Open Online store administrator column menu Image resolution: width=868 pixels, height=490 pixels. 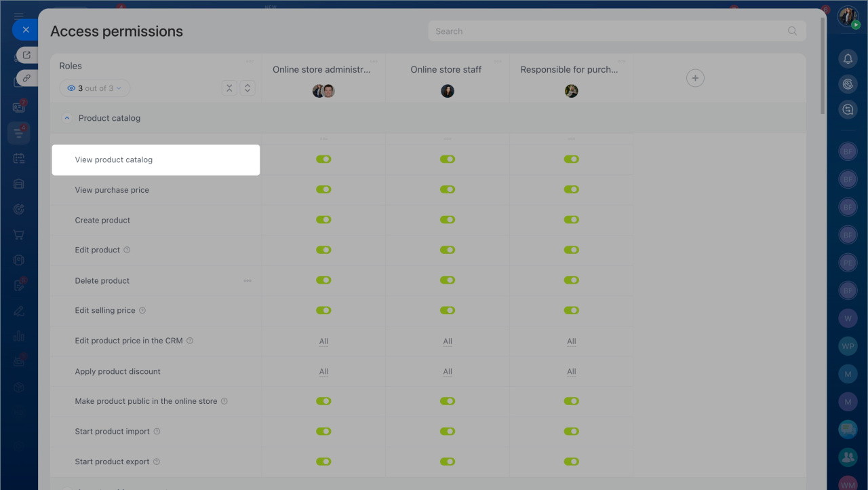374,62
